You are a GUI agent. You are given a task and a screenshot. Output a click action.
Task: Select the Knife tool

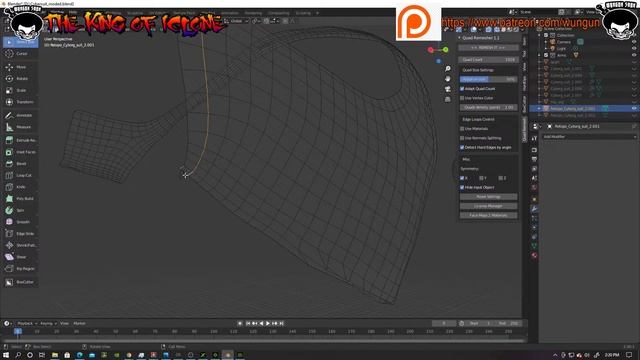[x=20, y=187]
